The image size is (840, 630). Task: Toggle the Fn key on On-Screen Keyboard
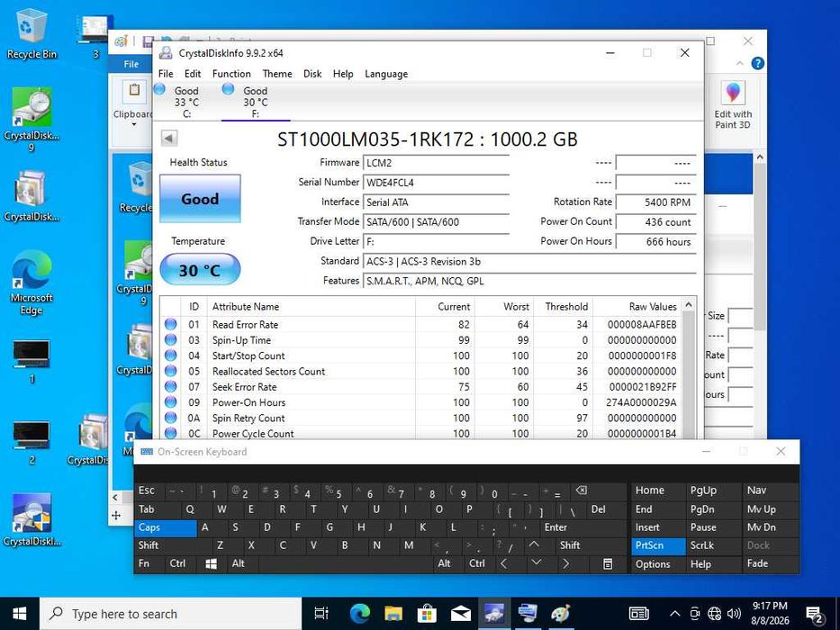pyautogui.click(x=149, y=563)
